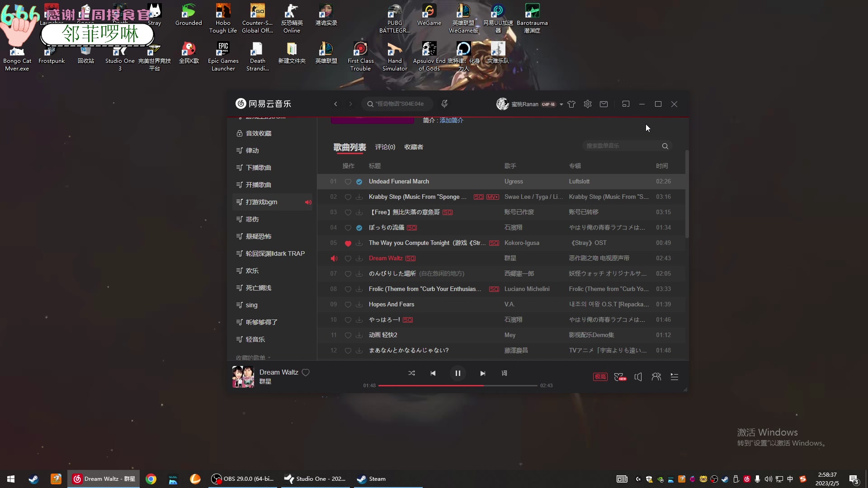Open the messages mail icon
868x488 pixels.
604,104
